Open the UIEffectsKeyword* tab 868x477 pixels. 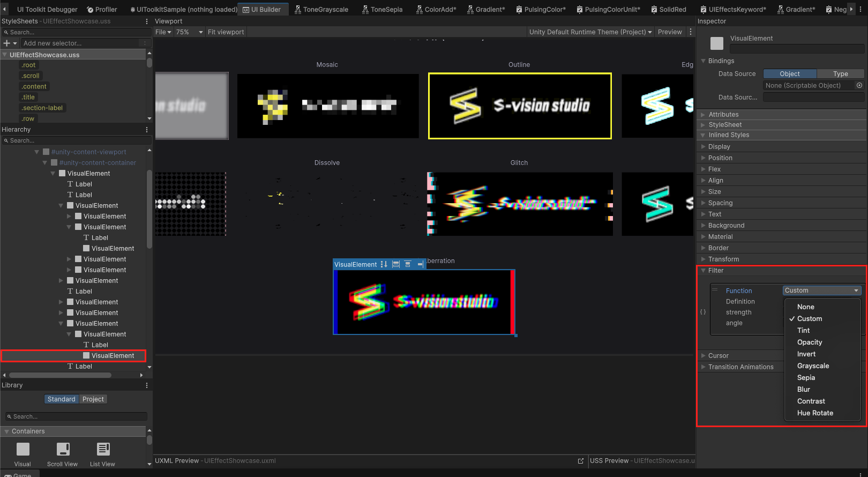(733, 9)
